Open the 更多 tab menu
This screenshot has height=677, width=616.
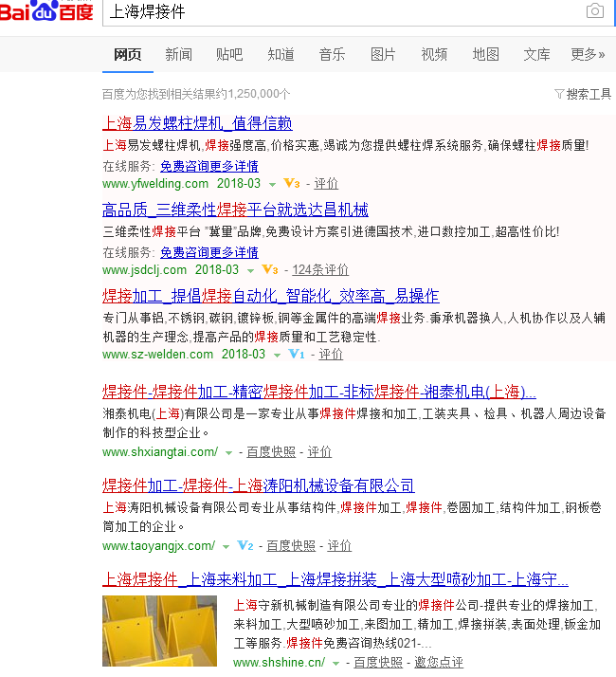coord(588,54)
